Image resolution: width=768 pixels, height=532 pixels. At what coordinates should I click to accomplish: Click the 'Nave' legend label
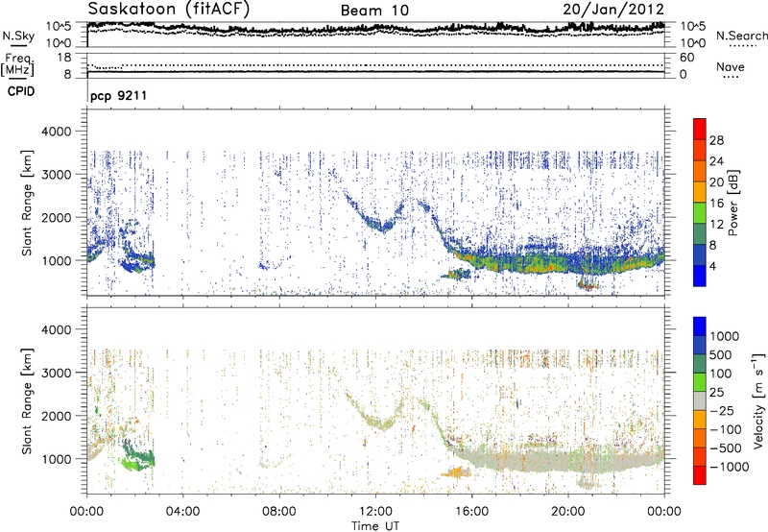731,66
